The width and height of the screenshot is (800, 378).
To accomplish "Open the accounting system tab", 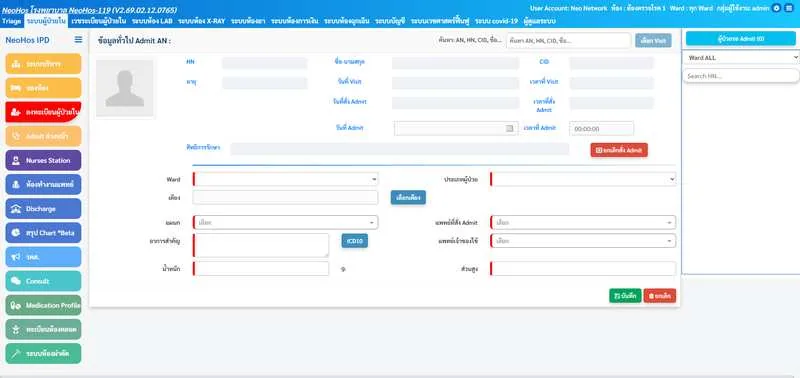I will [390, 21].
